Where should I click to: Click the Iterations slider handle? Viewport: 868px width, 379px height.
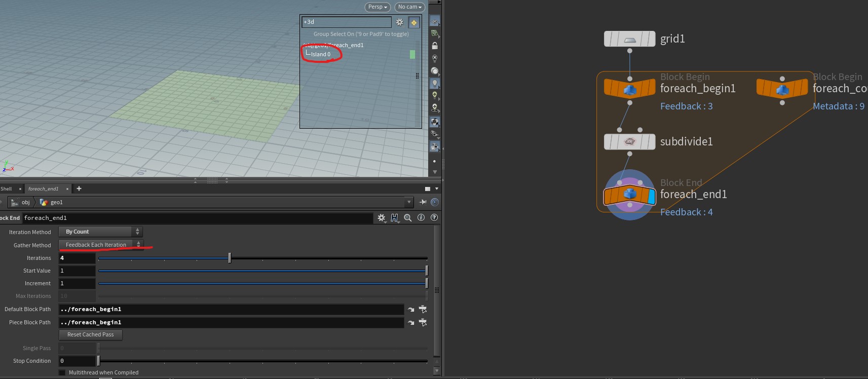click(x=230, y=258)
